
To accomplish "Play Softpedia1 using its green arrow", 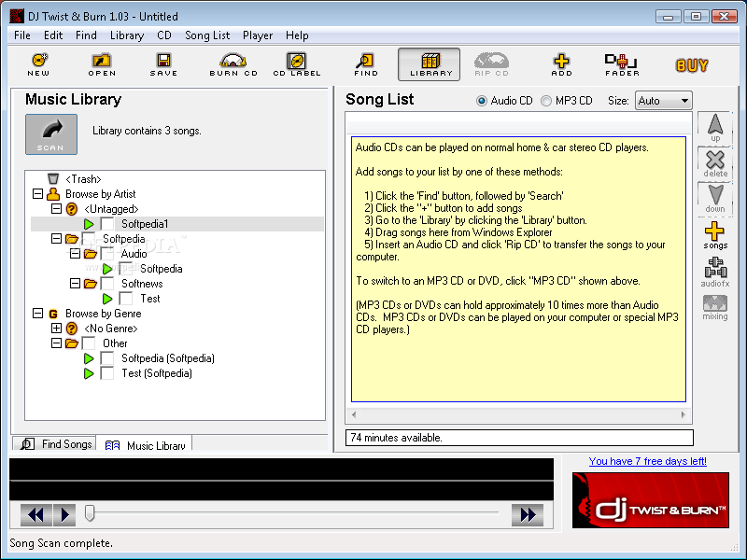I will click(89, 224).
